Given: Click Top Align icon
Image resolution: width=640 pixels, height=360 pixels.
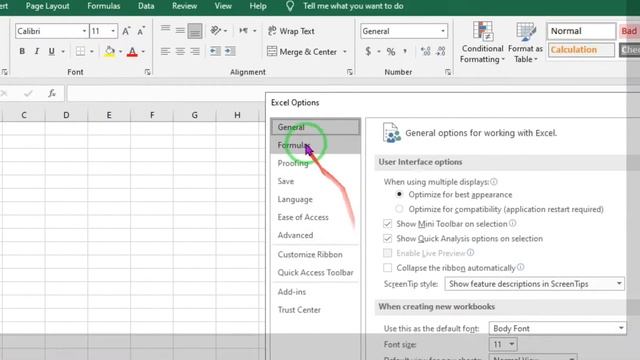Looking at the screenshot, I should 165,29.
